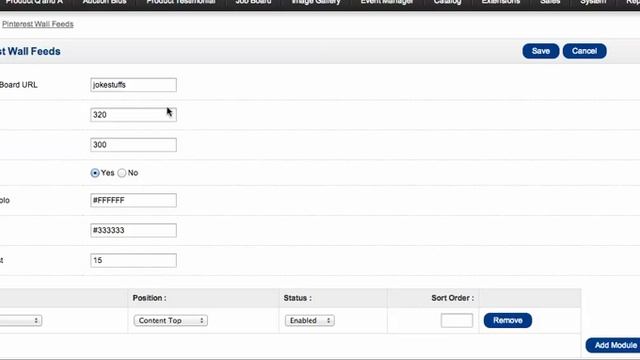Click the input field containing 300
Viewport: 640px width, 360px height.
point(133,144)
